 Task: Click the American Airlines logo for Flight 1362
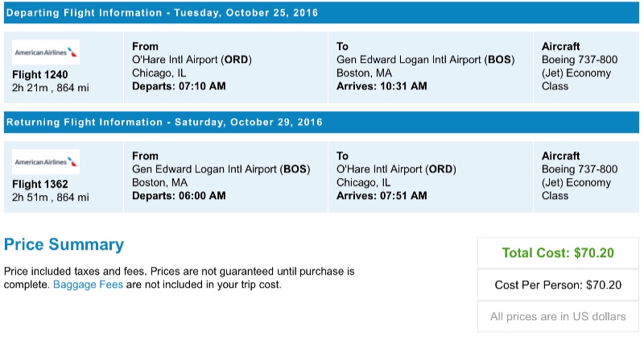click(x=46, y=162)
